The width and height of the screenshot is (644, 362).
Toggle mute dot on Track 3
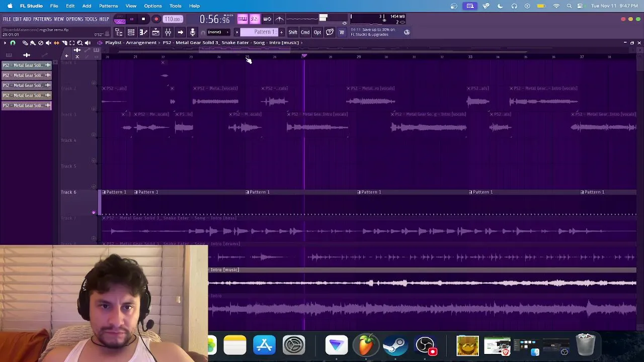tap(94, 135)
